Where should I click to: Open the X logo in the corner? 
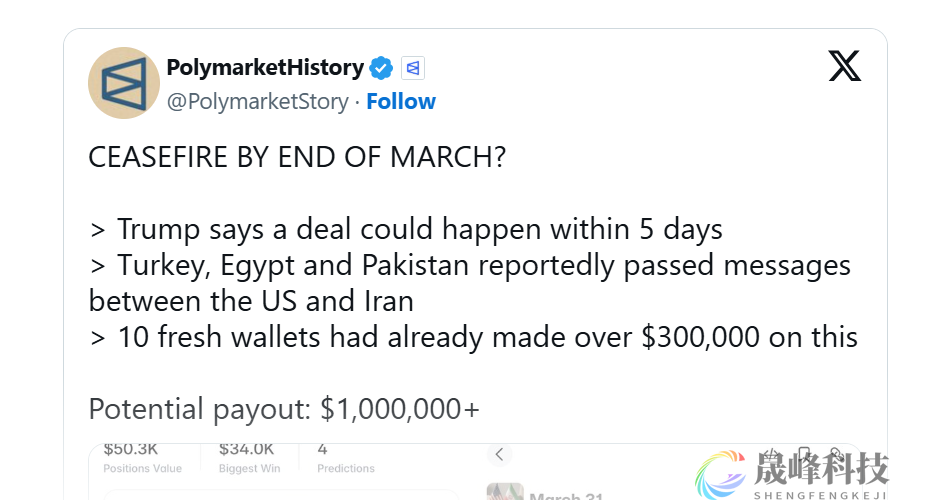coord(844,66)
